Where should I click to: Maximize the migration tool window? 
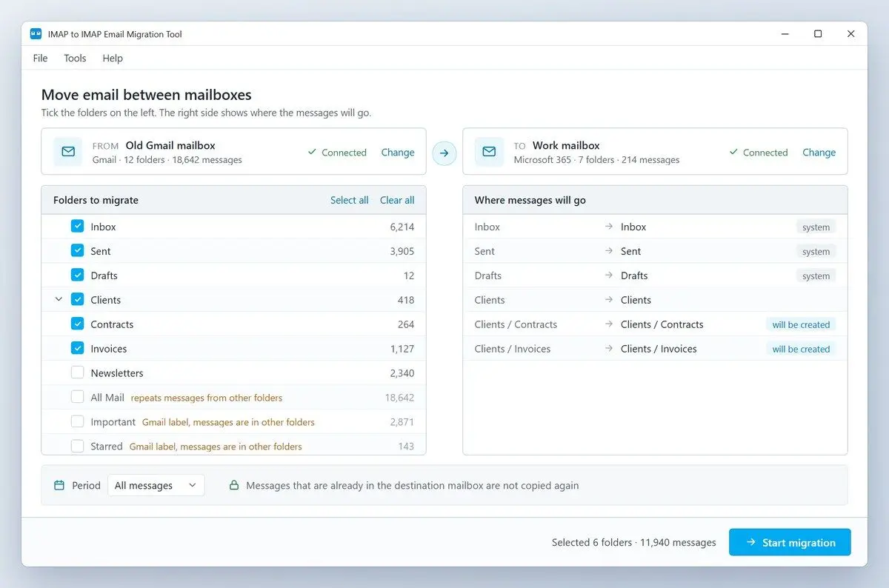pos(818,34)
